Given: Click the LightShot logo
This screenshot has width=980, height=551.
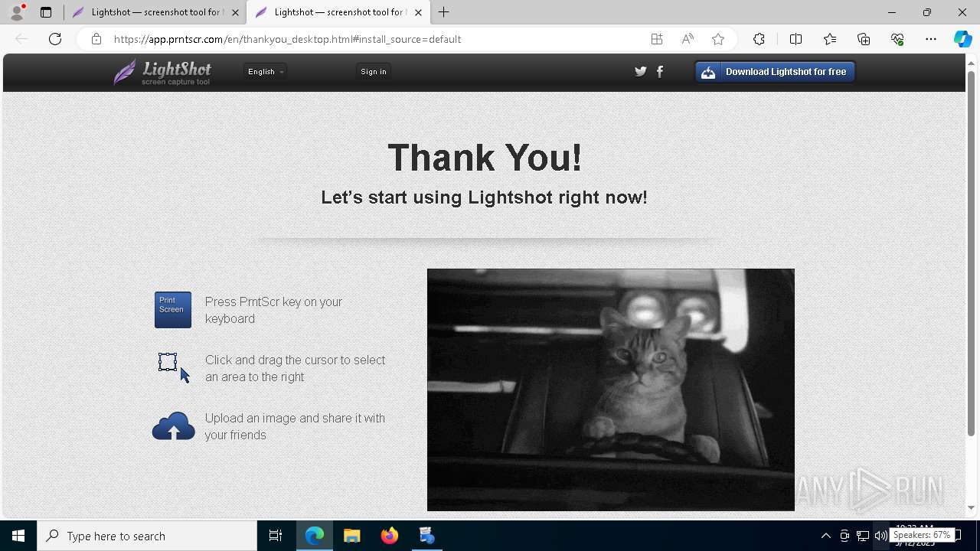Looking at the screenshot, I should point(162,72).
